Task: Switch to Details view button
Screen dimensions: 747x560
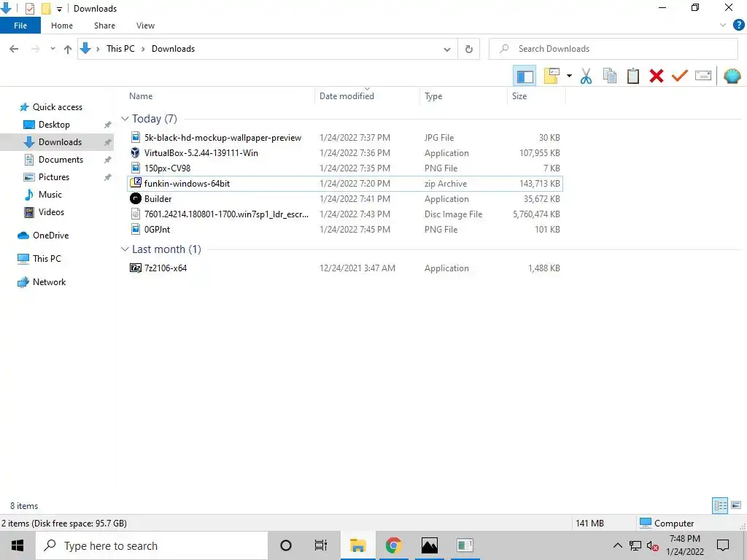Action: [x=720, y=505]
